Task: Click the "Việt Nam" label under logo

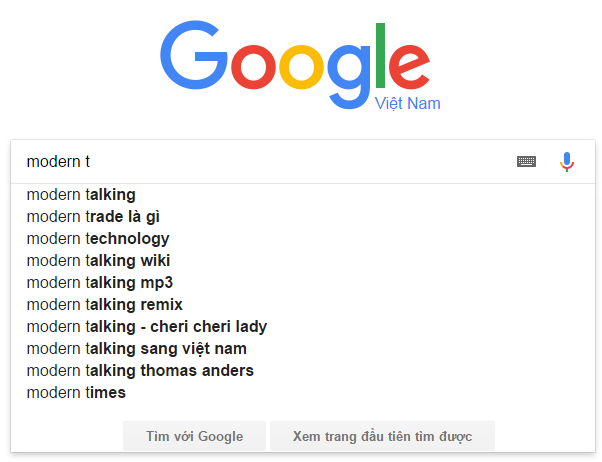Action: (x=407, y=104)
